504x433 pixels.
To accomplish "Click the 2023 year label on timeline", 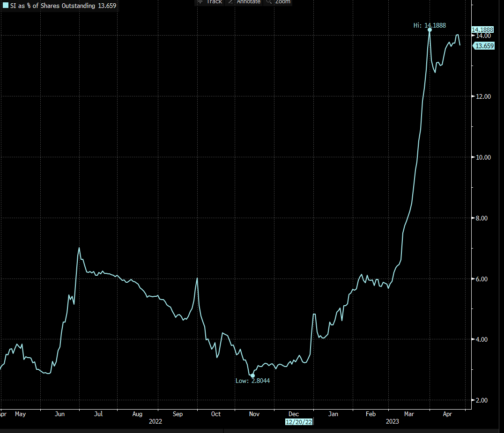I will tap(393, 421).
